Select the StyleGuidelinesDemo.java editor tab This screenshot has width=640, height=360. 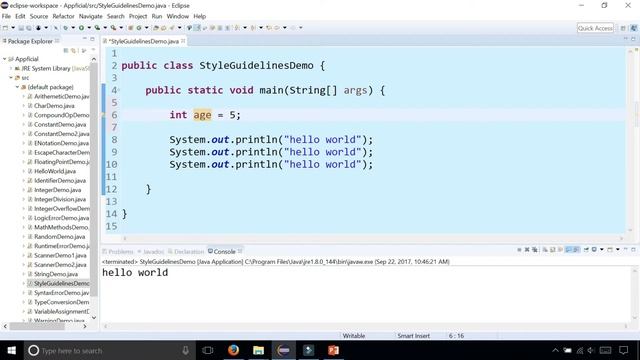(x=144, y=41)
